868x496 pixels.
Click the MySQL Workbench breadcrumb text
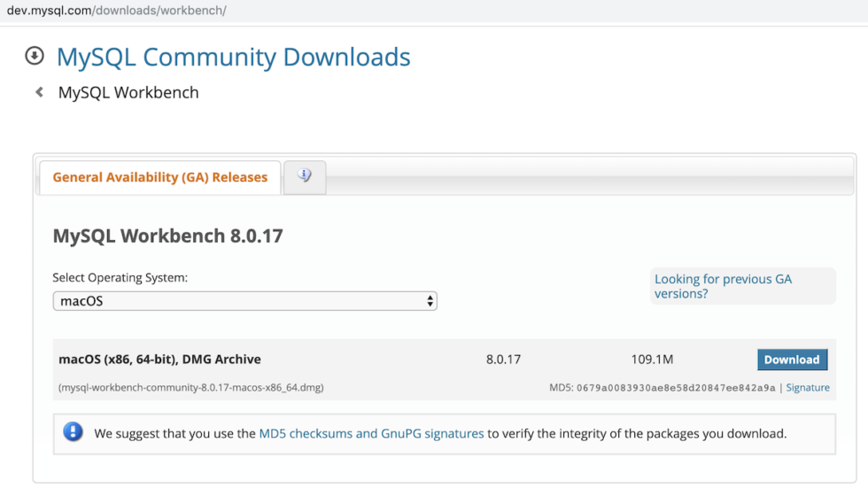coord(128,93)
